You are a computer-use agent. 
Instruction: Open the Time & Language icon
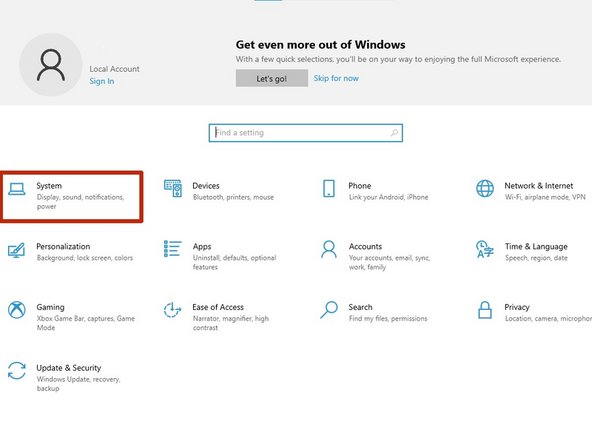(485, 249)
